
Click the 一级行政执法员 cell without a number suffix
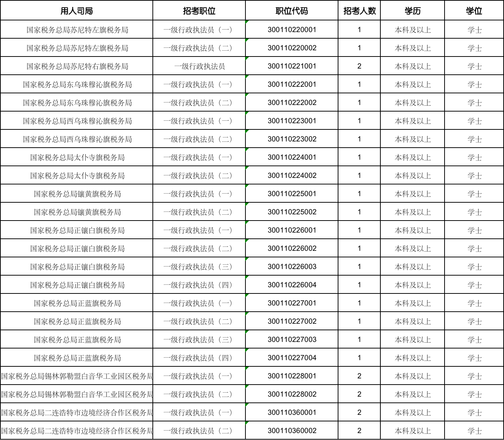(x=199, y=66)
